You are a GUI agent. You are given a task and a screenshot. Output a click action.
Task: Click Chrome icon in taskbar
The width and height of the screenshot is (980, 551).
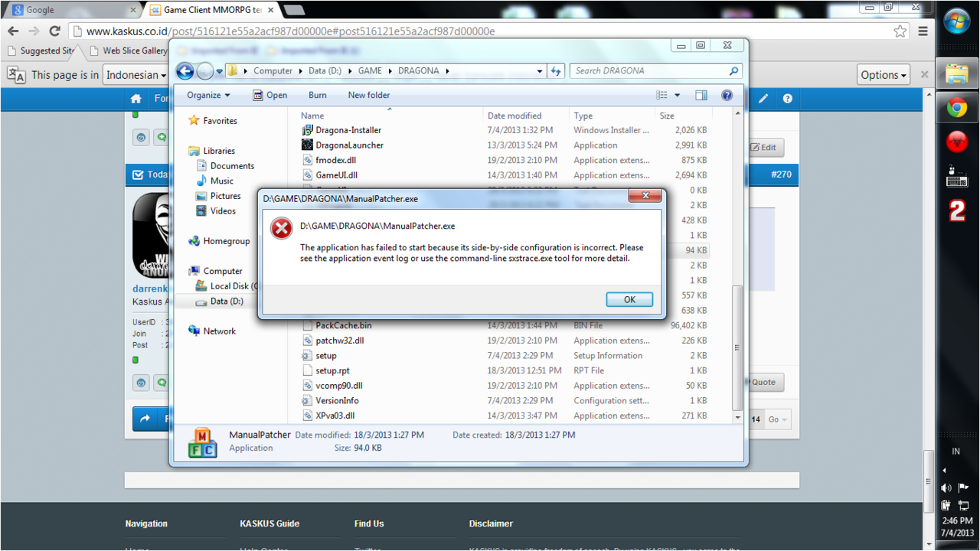click(957, 108)
